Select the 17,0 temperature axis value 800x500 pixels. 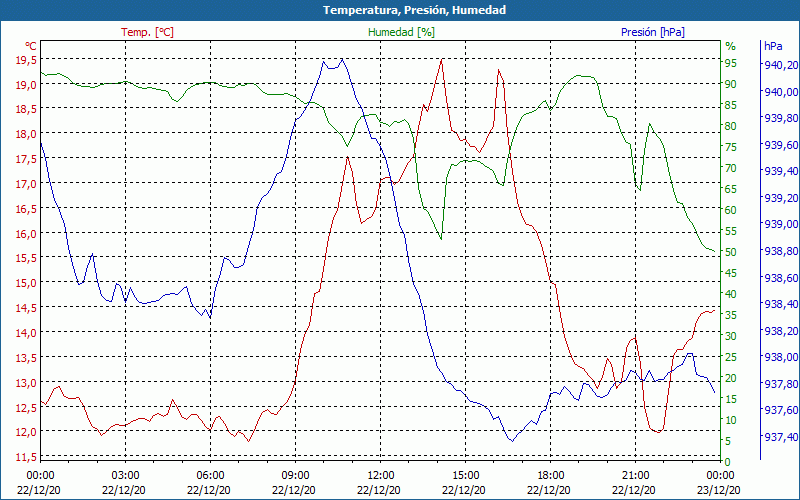click(26, 184)
